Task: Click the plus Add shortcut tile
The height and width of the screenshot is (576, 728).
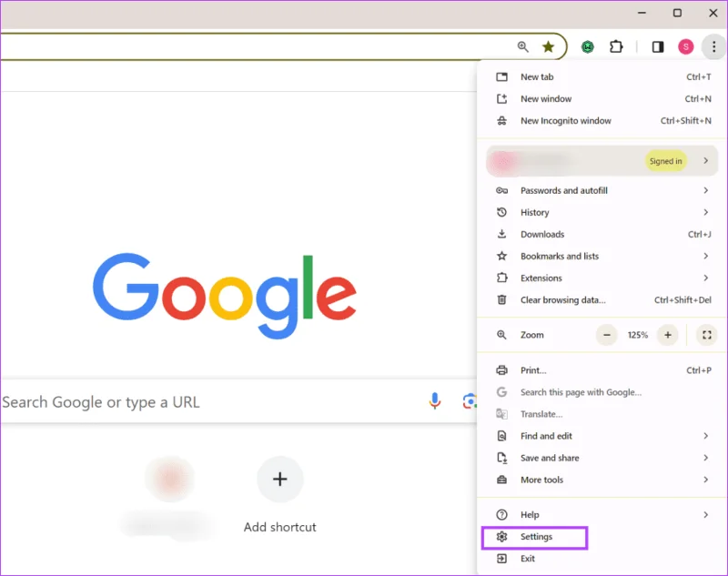Action: click(x=280, y=479)
